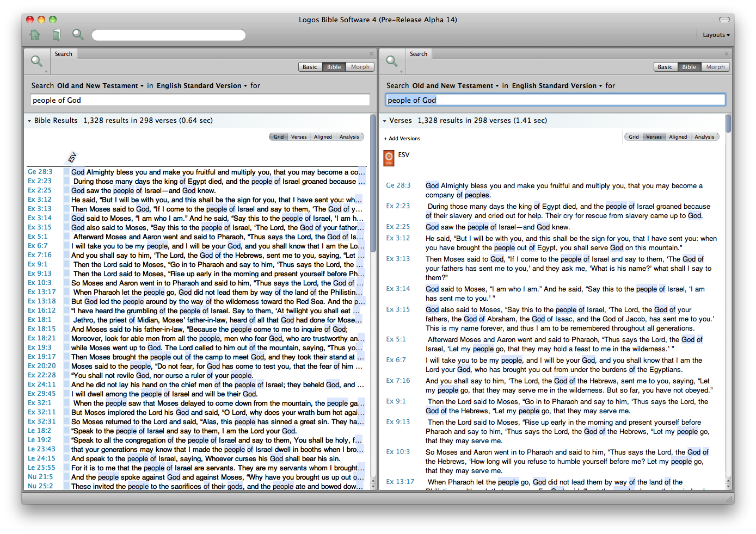Click right 'people of God' query field
Viewport: 756px width, 534px height.
[x=556, y=100]
